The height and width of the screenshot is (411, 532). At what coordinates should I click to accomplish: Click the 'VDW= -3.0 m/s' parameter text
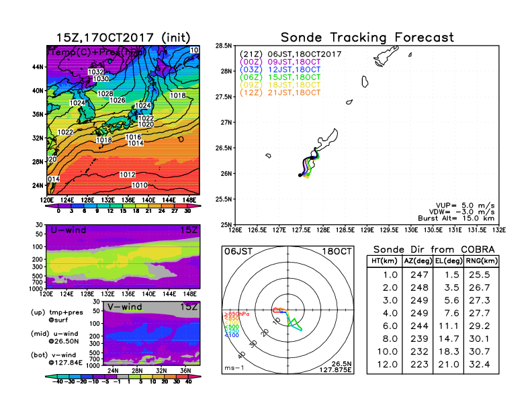pos(461,212)
